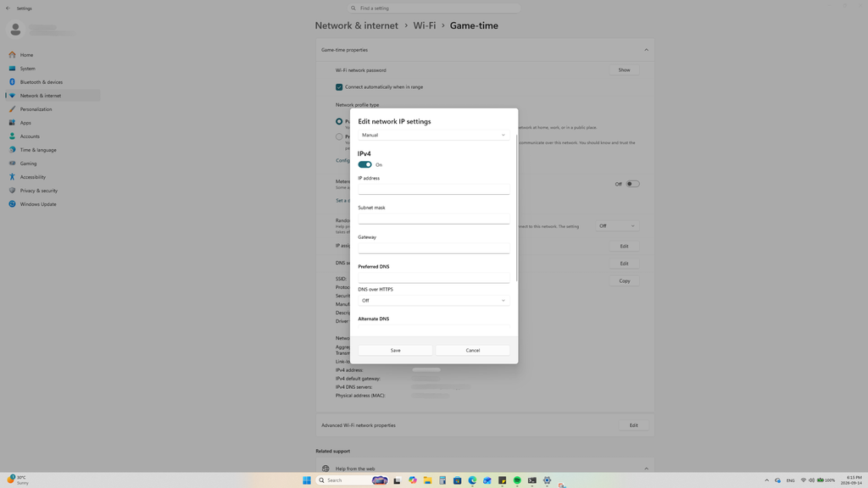Screen dimensions: 868x488
Task: Click the IP address input field
Action: point(433,189)
